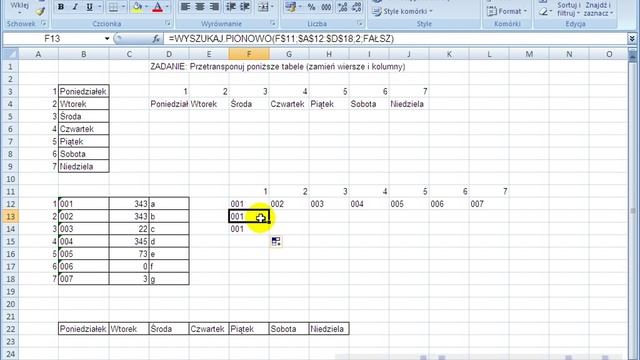The image size is (640, 360).
Task: Select cell with 'Poniedziałek' in row 3
Action: click(x=84, y=91)
